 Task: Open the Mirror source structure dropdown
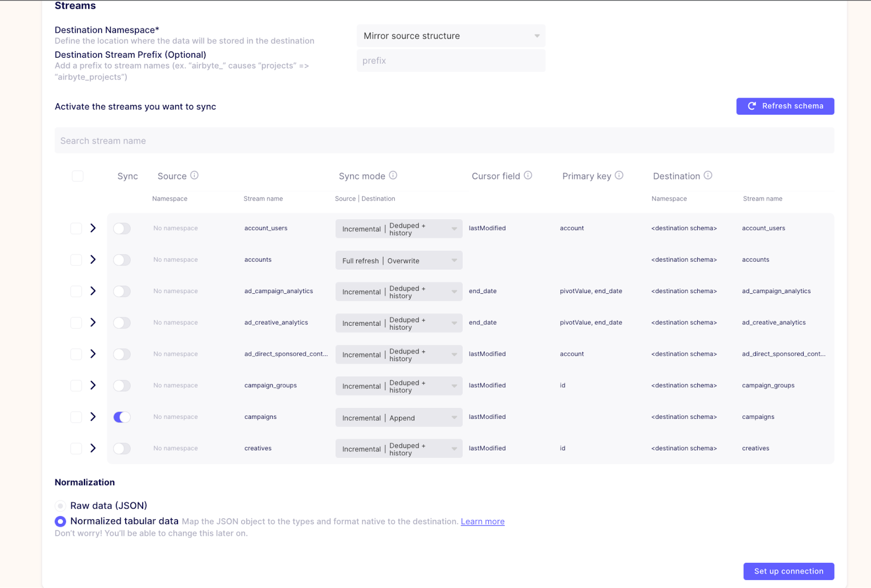click(x=450, y=35)
